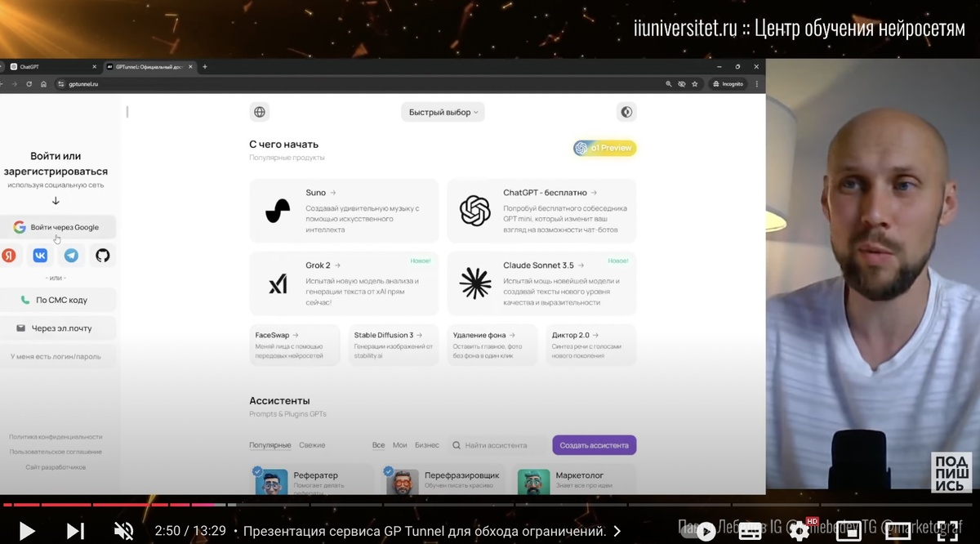Open Пользовательское соглашение link
The width and height of the screenshot is (980, 544).
(x=56, y=452)
